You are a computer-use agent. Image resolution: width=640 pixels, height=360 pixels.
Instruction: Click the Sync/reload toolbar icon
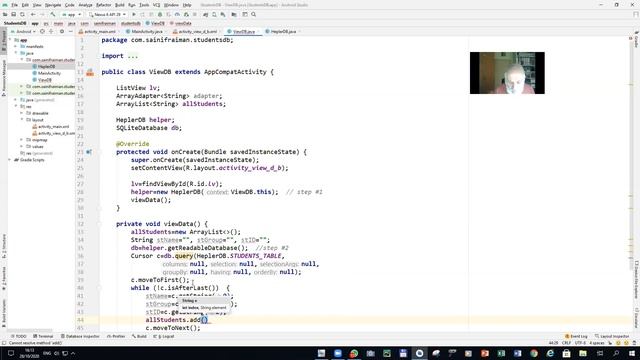pyautogui.click(x=22, y=14)
